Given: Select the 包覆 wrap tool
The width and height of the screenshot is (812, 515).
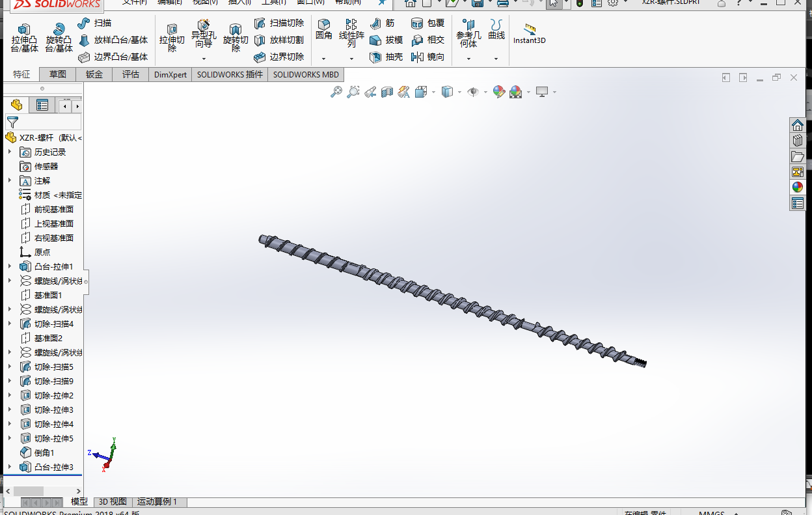Looking at the screenshot, I should tap(428, 23).
